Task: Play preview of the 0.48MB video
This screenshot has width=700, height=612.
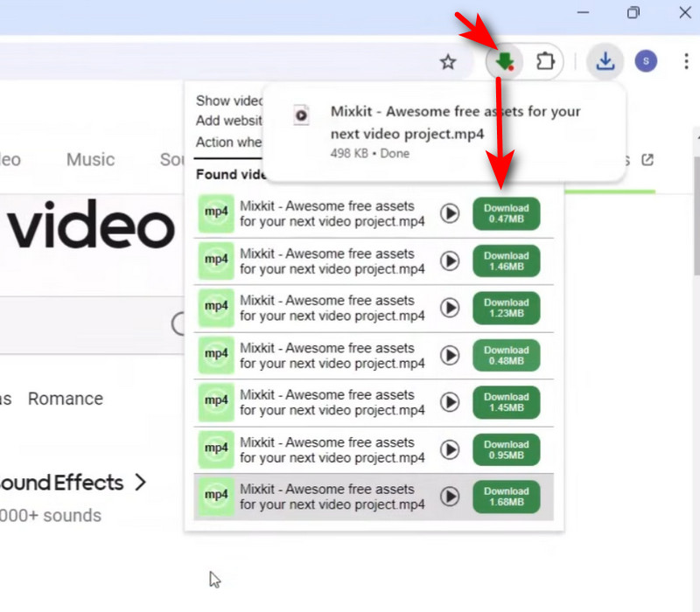Action: (x=450, y=356)
